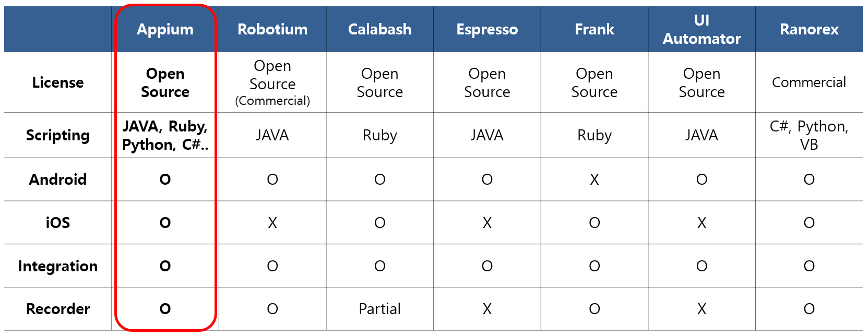Viewport: 868px width, 336px height.
Task: Select Appium's scripting languages cell
Action: click(165, 136)
